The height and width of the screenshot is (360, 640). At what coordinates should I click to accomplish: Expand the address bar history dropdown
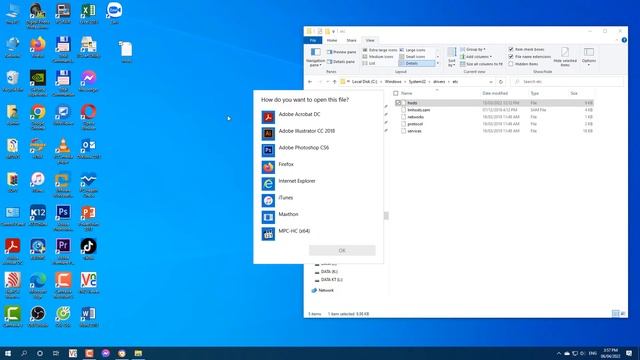coord(491,82)
